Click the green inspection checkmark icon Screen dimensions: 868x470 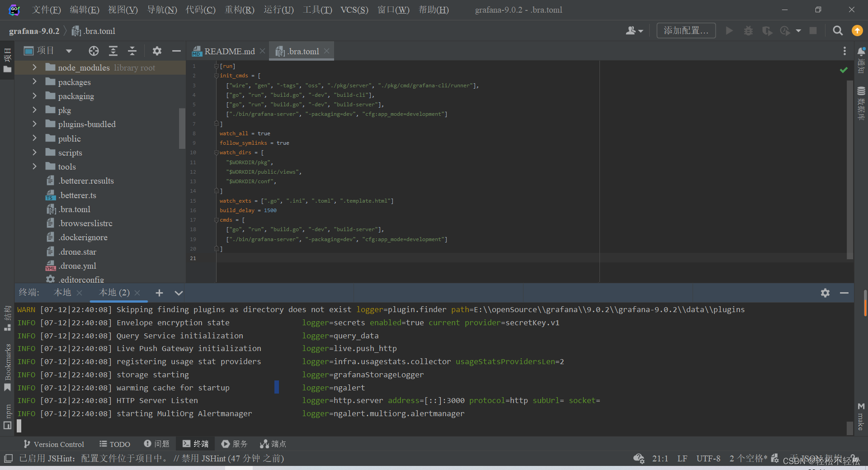tap(844, 70)
